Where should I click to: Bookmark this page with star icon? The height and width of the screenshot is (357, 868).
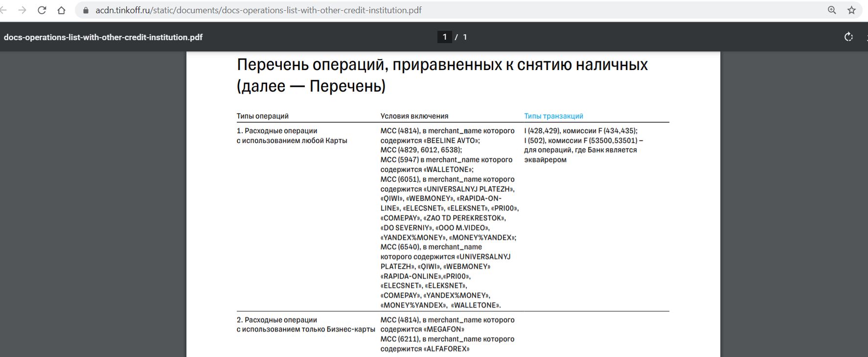(x=851, y=10)
